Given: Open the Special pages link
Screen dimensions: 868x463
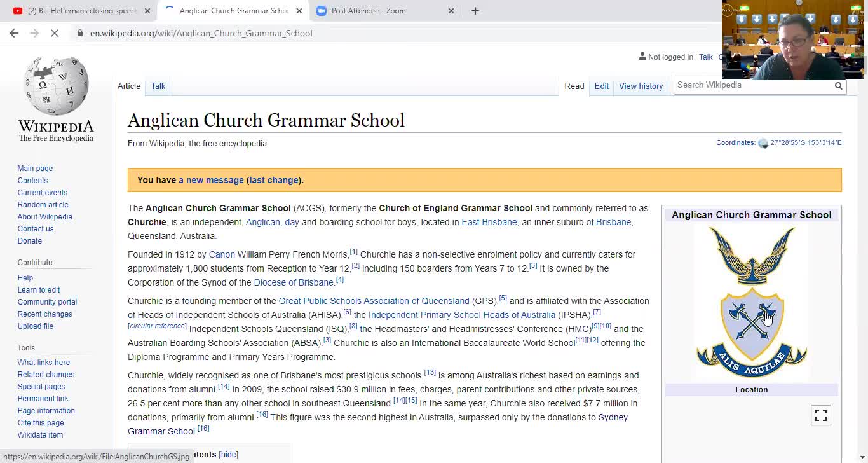Looking at the screenshot, I should click(x=41, y=387).
